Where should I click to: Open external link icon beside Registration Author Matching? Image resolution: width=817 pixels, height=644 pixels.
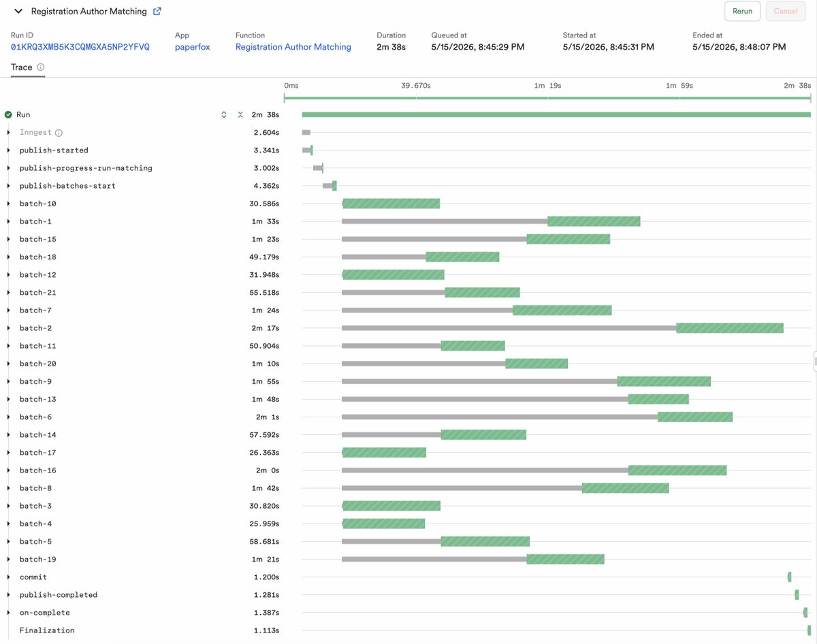coord(157,12)
